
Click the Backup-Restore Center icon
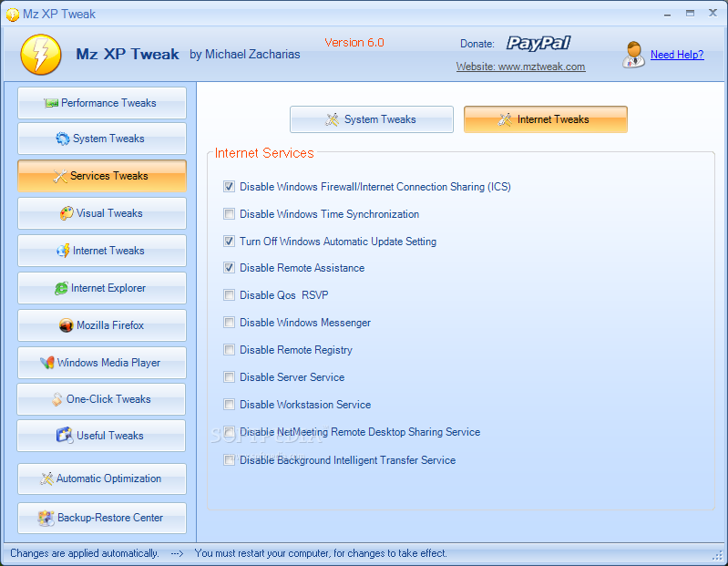46,518
